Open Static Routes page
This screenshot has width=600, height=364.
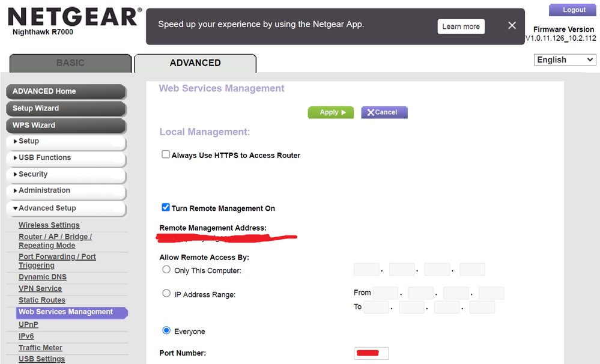[41, 300]
